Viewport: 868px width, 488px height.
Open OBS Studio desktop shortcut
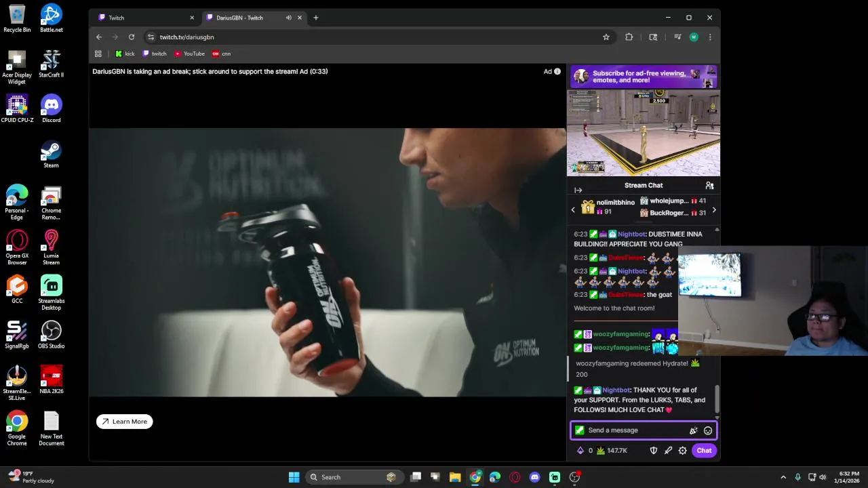coord(52,335)
